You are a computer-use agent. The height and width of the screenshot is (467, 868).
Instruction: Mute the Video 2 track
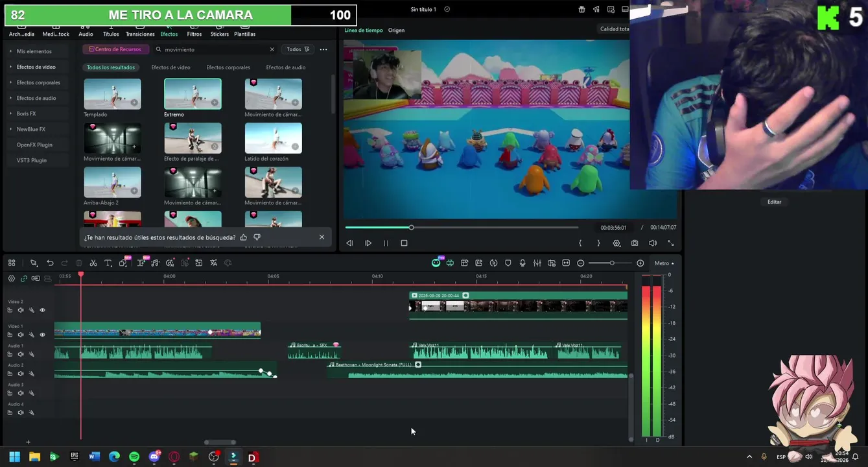pos(21,310)
